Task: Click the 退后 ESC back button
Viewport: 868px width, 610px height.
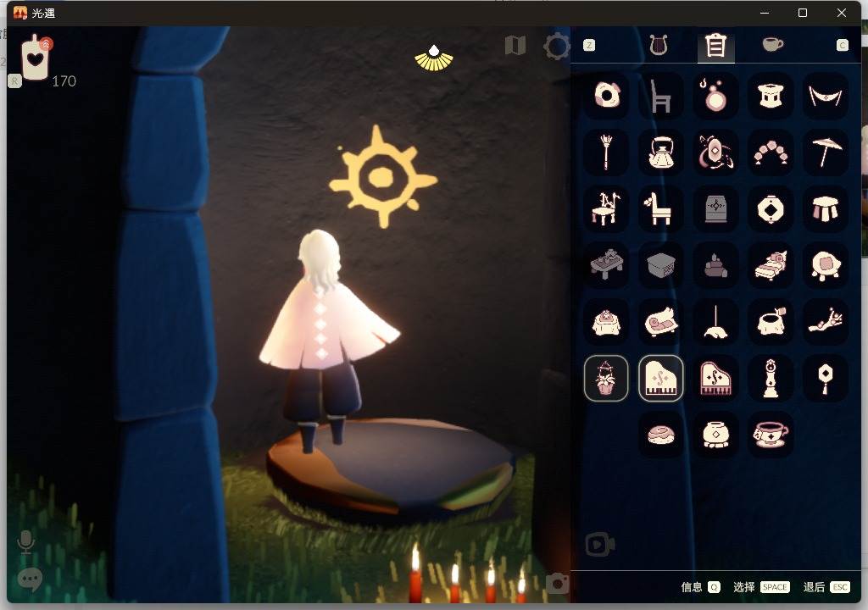Action: pyautogui.click(x=826, y=587)
